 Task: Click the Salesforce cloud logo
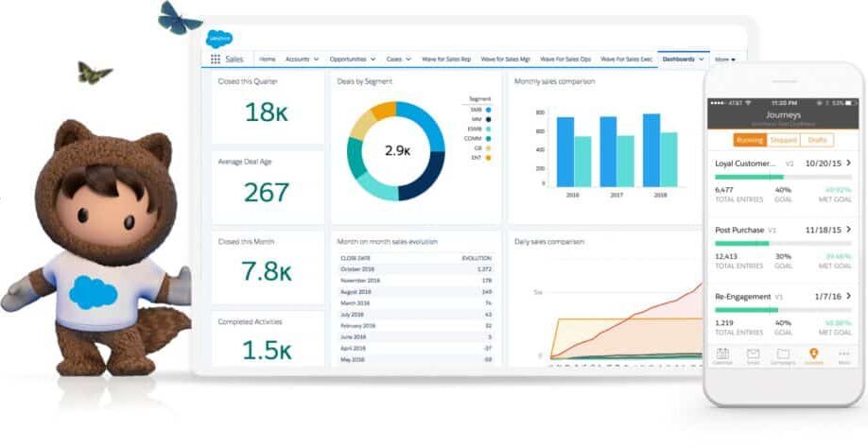pyautogui.click(x=219, y=39)
